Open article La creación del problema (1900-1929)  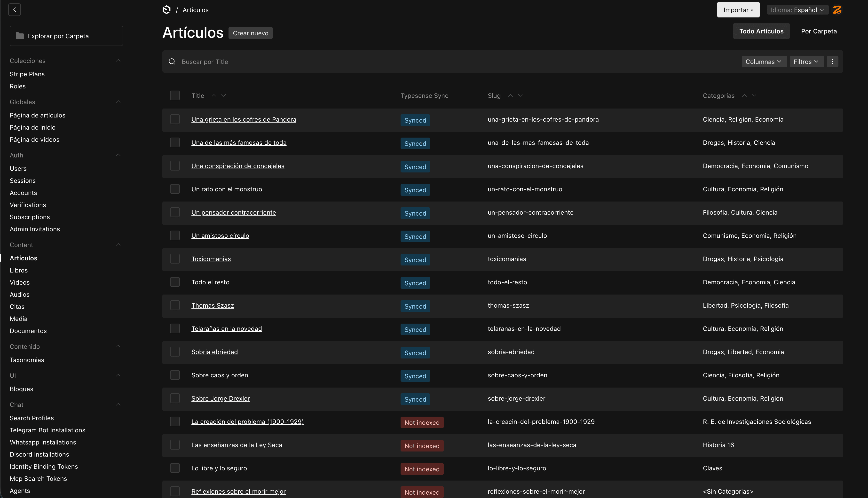click(x=247, y=422)
